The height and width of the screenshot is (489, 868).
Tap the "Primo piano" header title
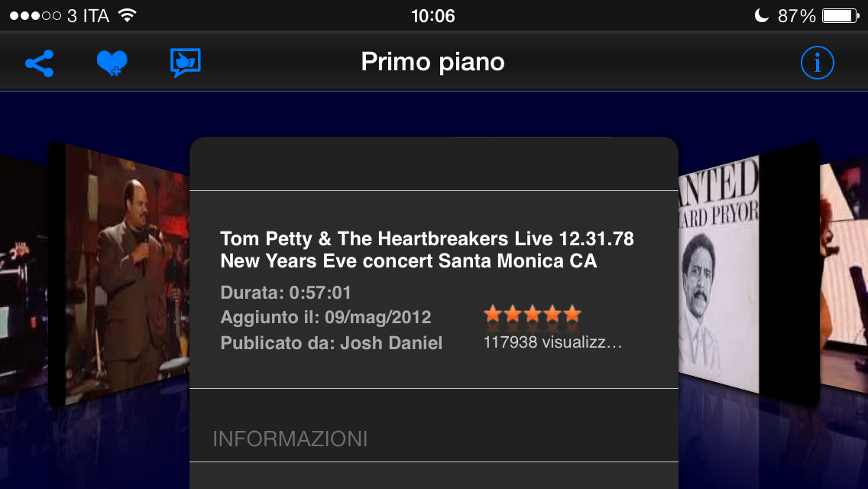[x=432, y=63]
